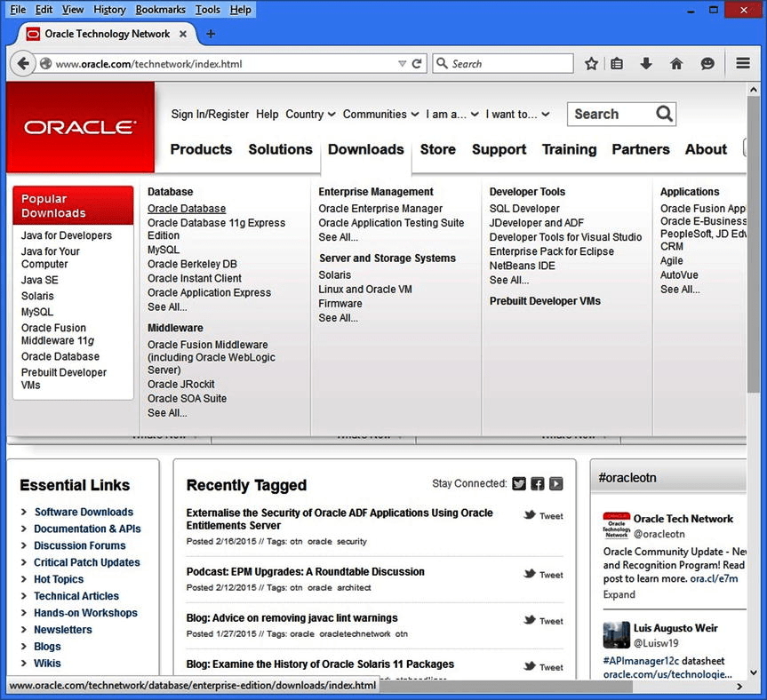Expand the Country dropdown
This screenshot has height=700, width=767.
pos(310,114)
